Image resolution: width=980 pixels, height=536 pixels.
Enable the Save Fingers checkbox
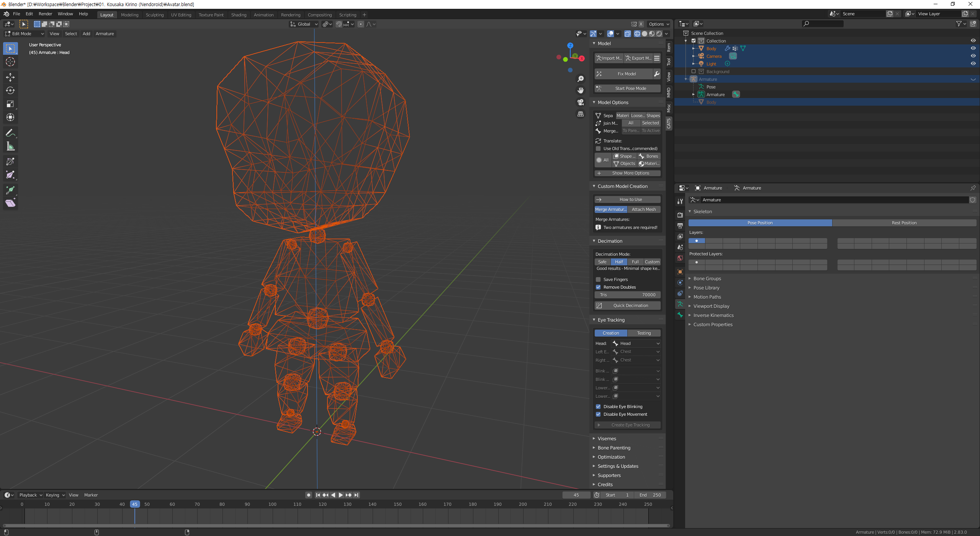[598, 279]
